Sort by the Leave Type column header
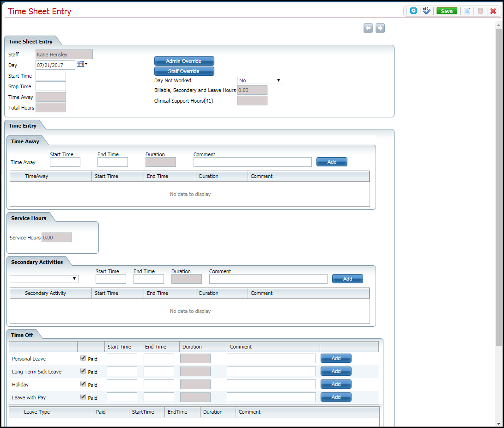This screenshot has width=504, height=428. (37, 412)
